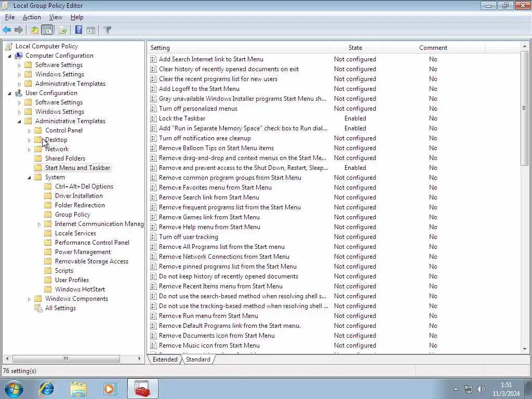Select 'Remove Run menu from Start Menu'
Screen dimensions: 532x399
(x=208, y=316)
